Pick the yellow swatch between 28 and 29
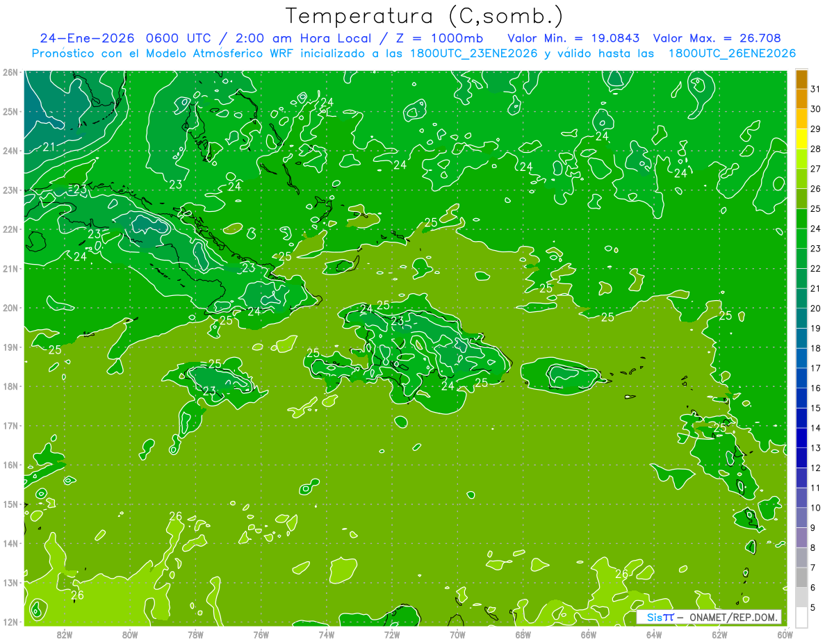834x644 pixels. 801,139
